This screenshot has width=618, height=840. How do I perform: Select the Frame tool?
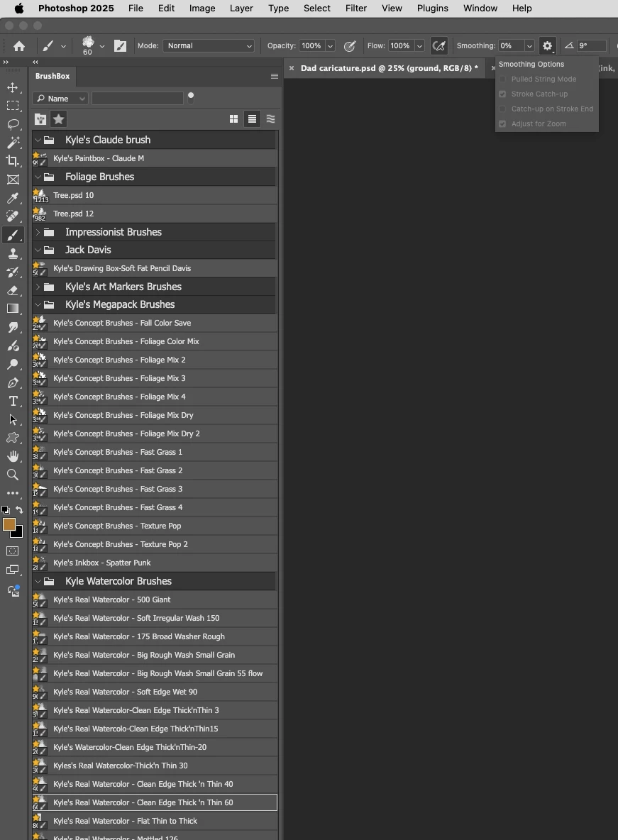(x=13, y=179)
